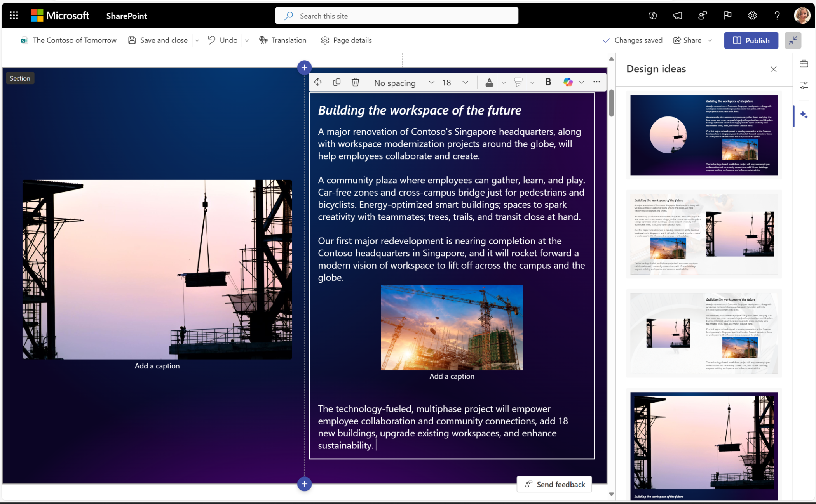Click the Search this site input field
Viewport: 816px width, 504px height.
coord(398,16)
